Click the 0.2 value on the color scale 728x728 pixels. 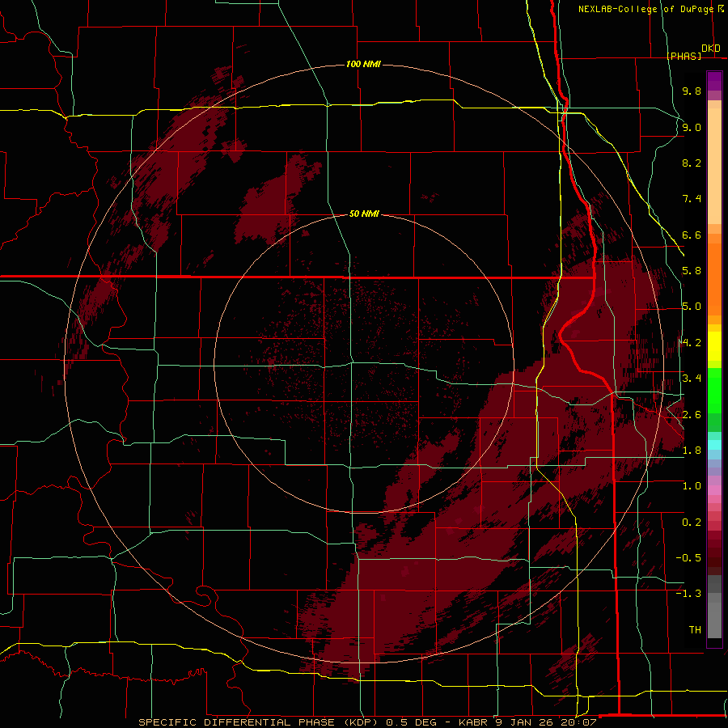[692, 523]
